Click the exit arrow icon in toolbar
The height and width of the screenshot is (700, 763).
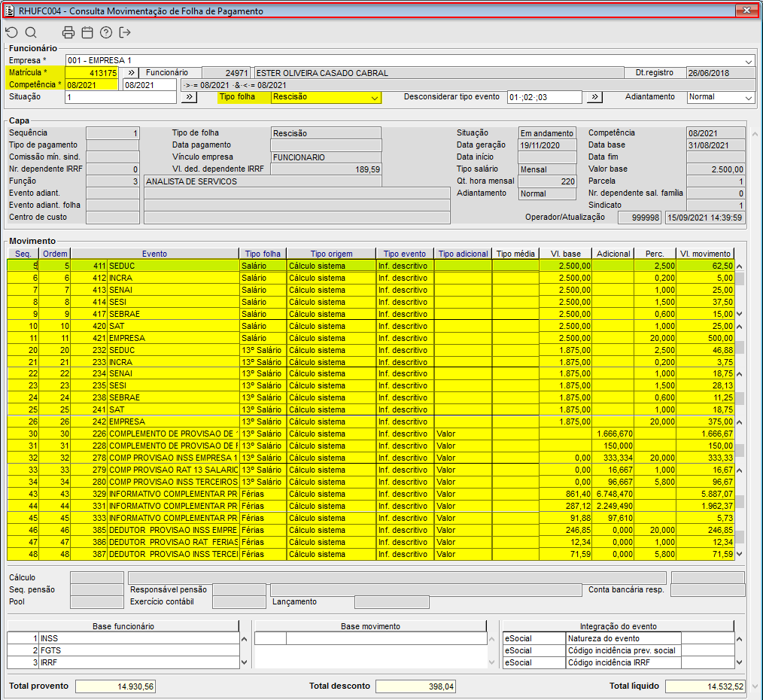tap(125, 32)
